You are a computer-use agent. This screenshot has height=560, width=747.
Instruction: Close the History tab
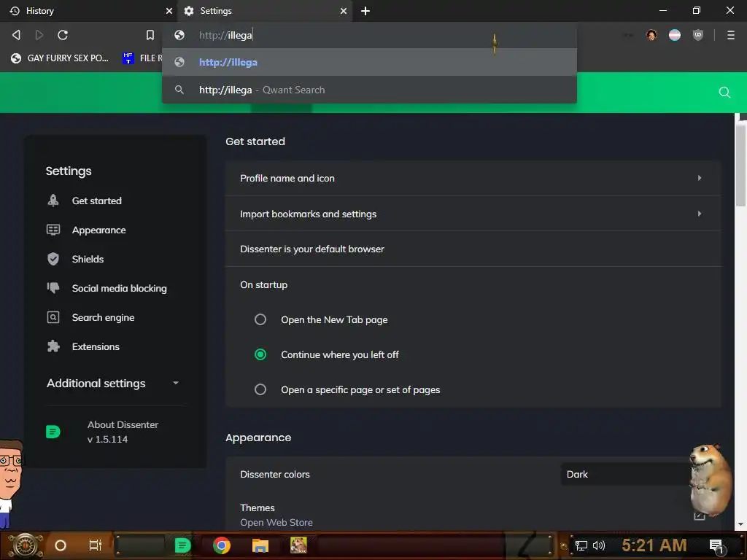(x=169, y=11)
